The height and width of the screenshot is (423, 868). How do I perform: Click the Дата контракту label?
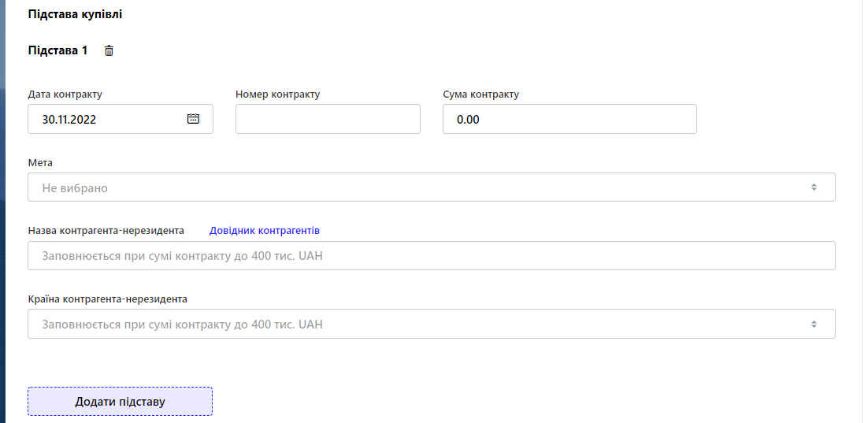[65, 94]
